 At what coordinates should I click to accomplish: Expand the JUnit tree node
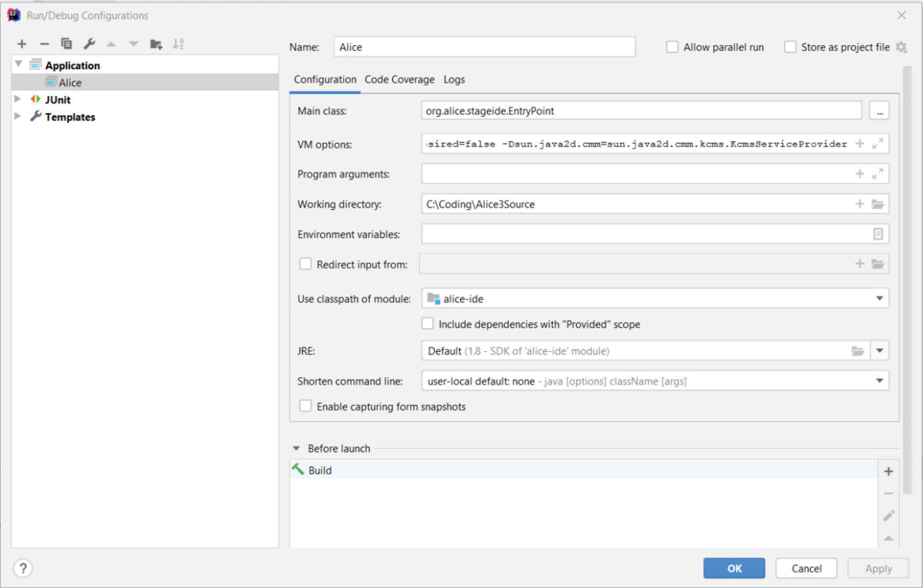(18, 99)
